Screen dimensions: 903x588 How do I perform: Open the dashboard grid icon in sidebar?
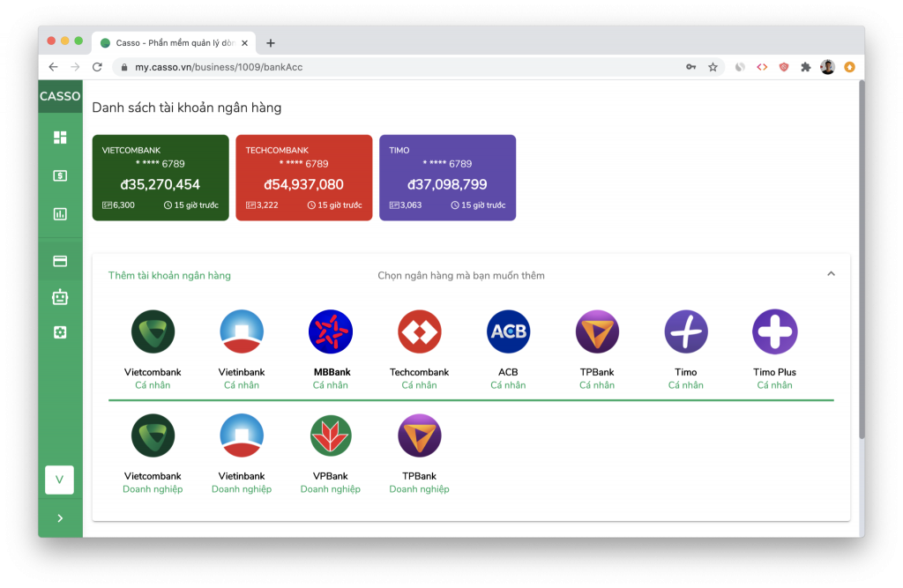[60, 137]
